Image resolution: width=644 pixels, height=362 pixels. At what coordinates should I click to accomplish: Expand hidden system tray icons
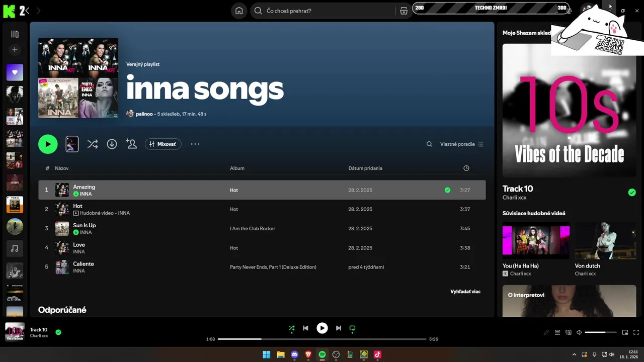(x=574, y=354)
